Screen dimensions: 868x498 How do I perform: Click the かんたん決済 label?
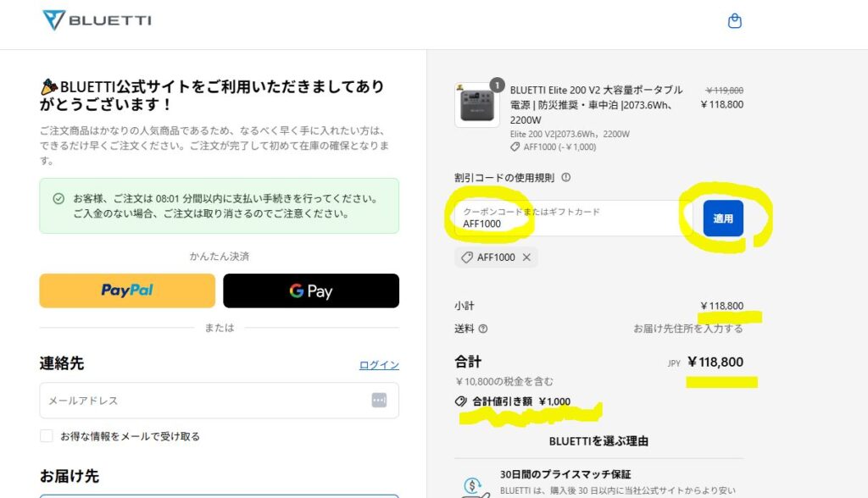[220, 256]
